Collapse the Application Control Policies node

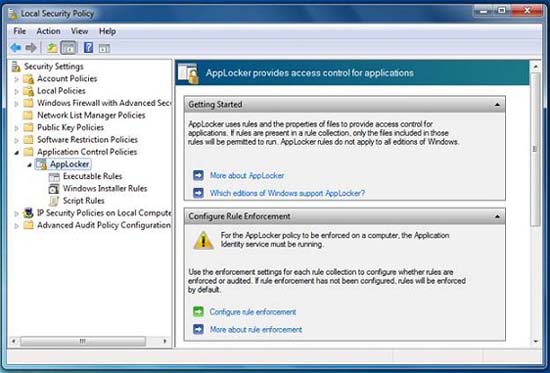[x=16, y=153]
